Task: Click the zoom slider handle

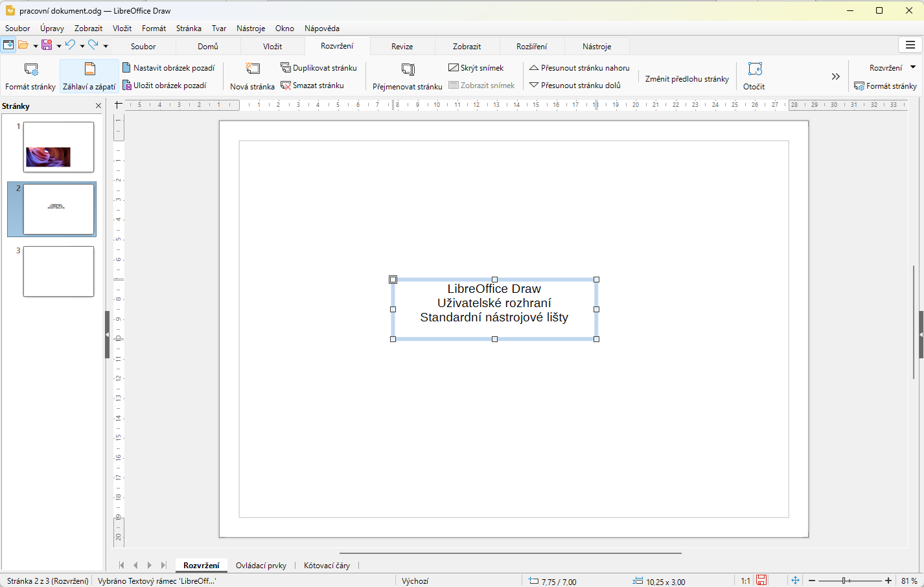Action: 844,581
